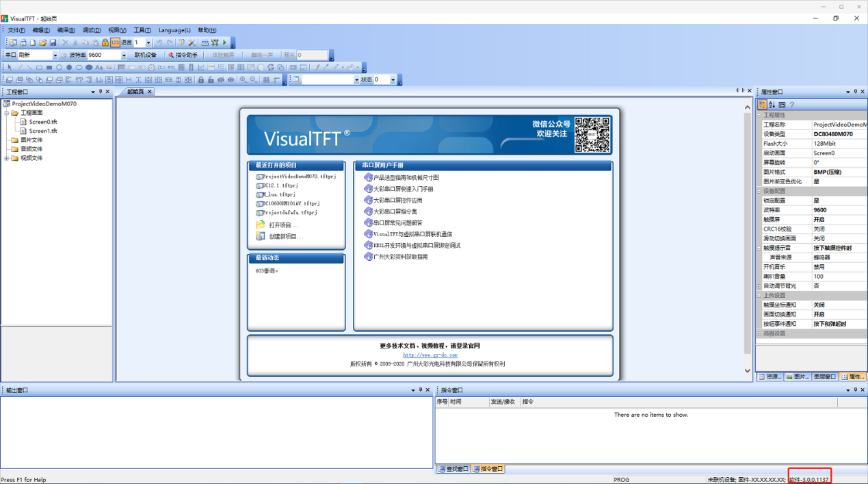
Task: Open the 语言 number dropdown
Action: coord(148,42)
